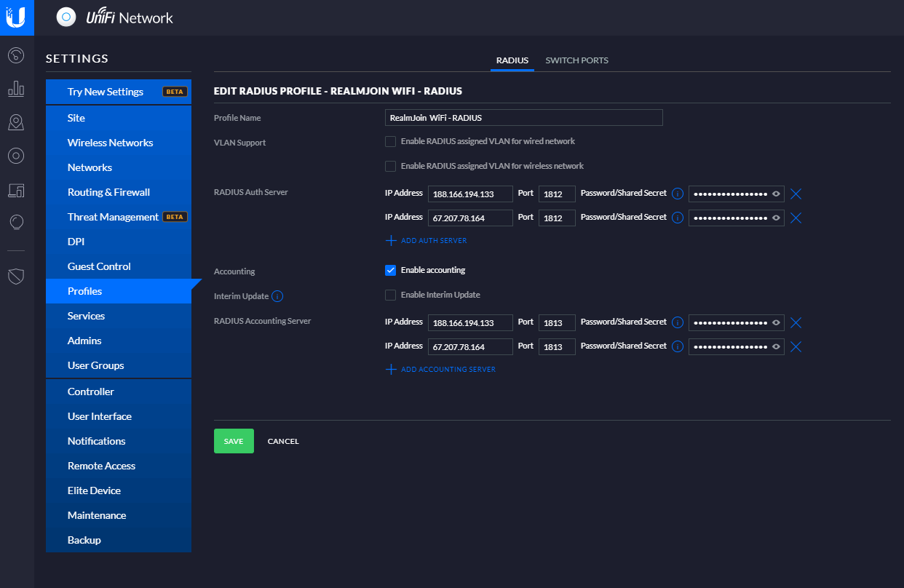Open Wireless Networks settings section
Viewport: 904px width, 588px height.
pyautogui.click(x=110, y=143)
